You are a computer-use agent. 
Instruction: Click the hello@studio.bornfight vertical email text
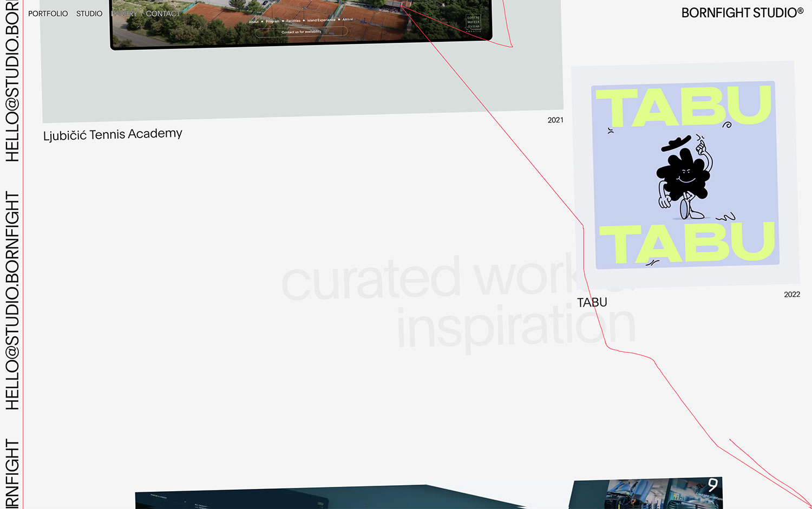[x=12, y=301]
